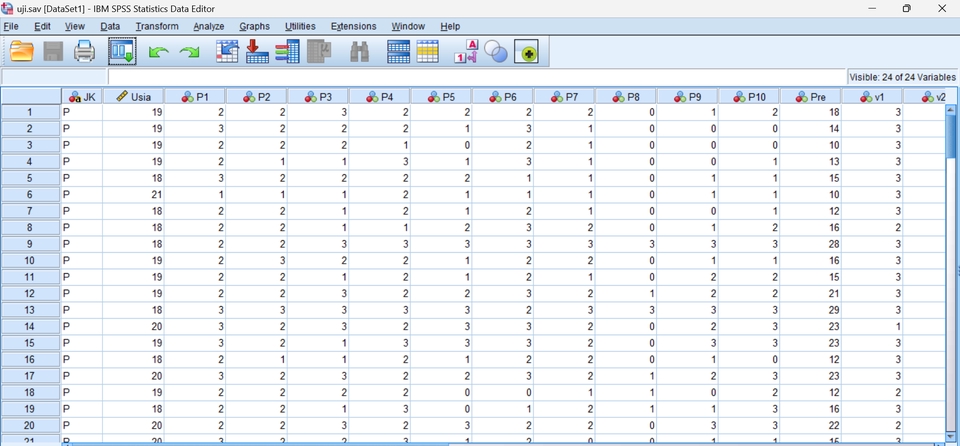This screenshot has width=960, height=446.
Task: Undo the last action with the left green arrow
Action: click(x=159, y=53)
